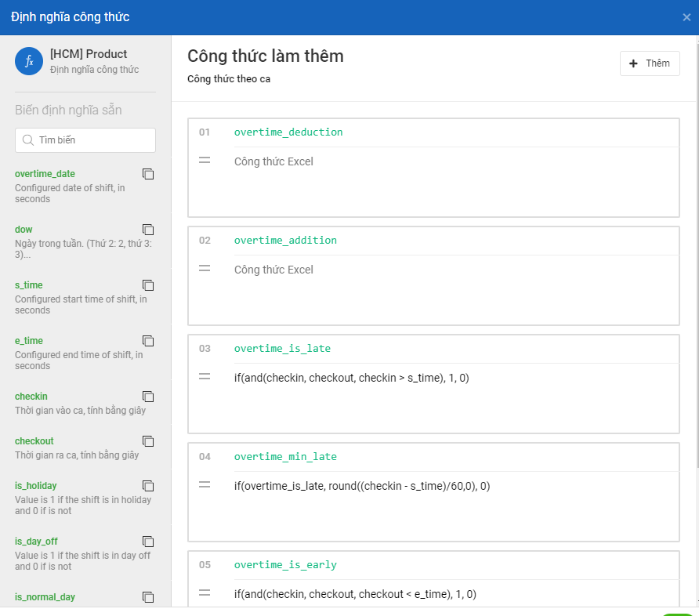This screenshot has height=616, width=699.
Task: Select the checkin variable name
Action: tap(31, 397)
